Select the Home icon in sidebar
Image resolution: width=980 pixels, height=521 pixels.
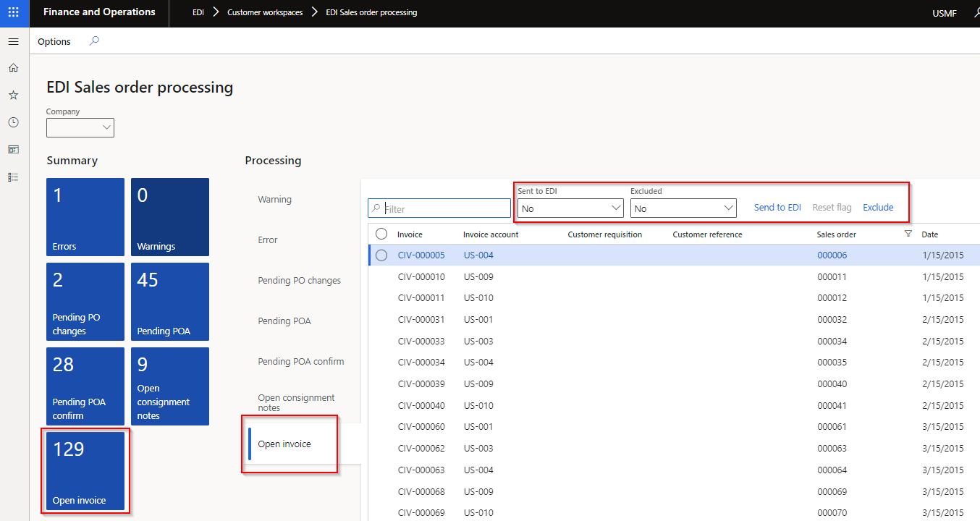pyautogui.click(x=13, y=67)
